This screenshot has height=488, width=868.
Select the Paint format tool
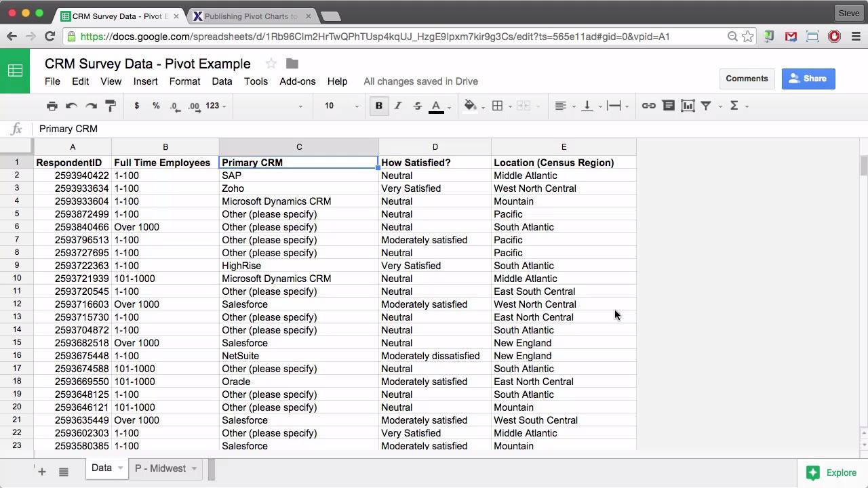[111, 106]
